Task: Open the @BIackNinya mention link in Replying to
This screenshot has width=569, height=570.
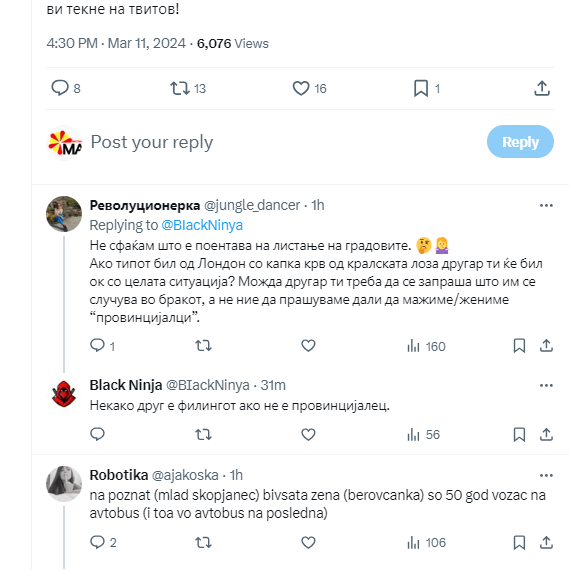Action: click(202, 225)
